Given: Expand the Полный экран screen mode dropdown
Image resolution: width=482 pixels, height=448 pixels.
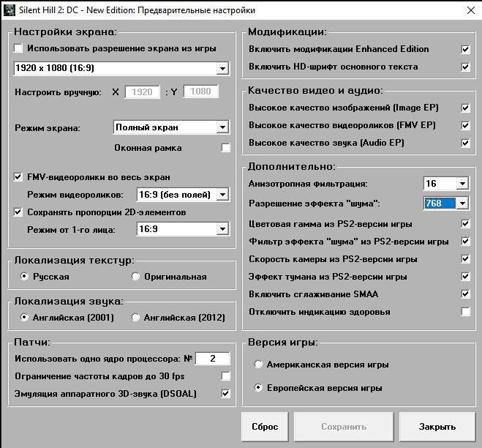Looking at the screenshot, I should [222, 127].
